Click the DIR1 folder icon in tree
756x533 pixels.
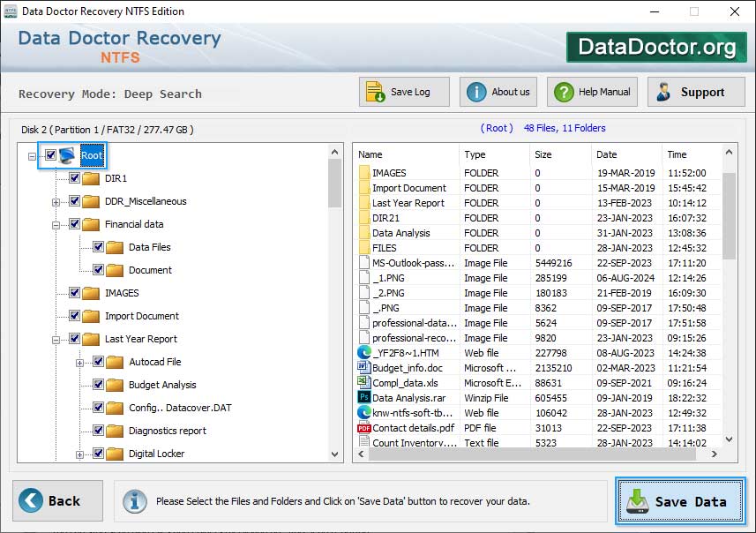click(91, 178)
